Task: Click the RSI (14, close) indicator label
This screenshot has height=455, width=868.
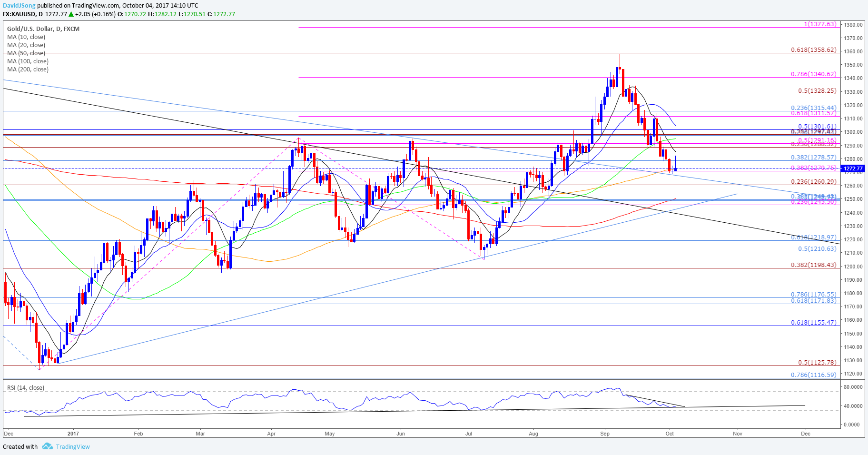Action: (26, 387)
